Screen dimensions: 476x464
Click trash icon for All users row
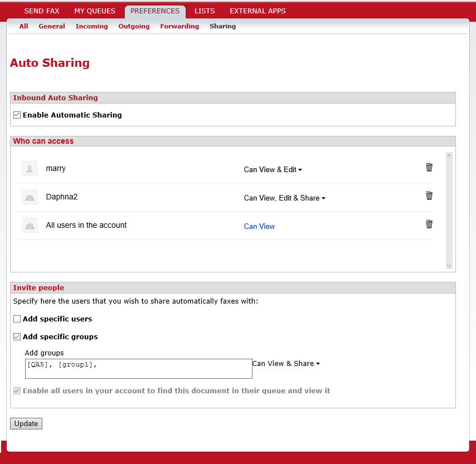click(x=429, y=224)
